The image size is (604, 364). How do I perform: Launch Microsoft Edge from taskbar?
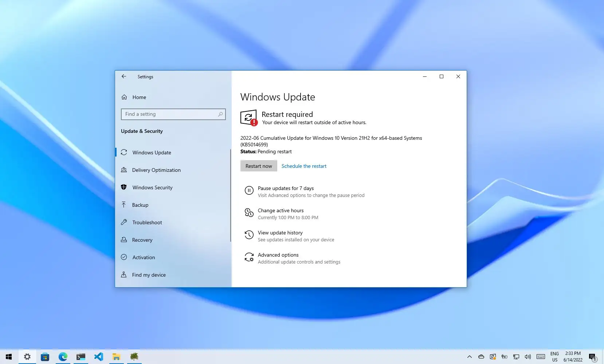[63, 357]
